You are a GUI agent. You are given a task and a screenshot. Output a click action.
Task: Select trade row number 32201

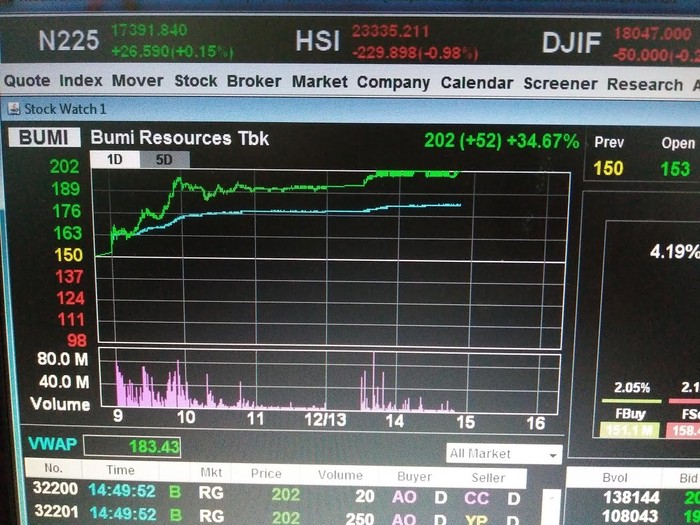pos(277,515)
